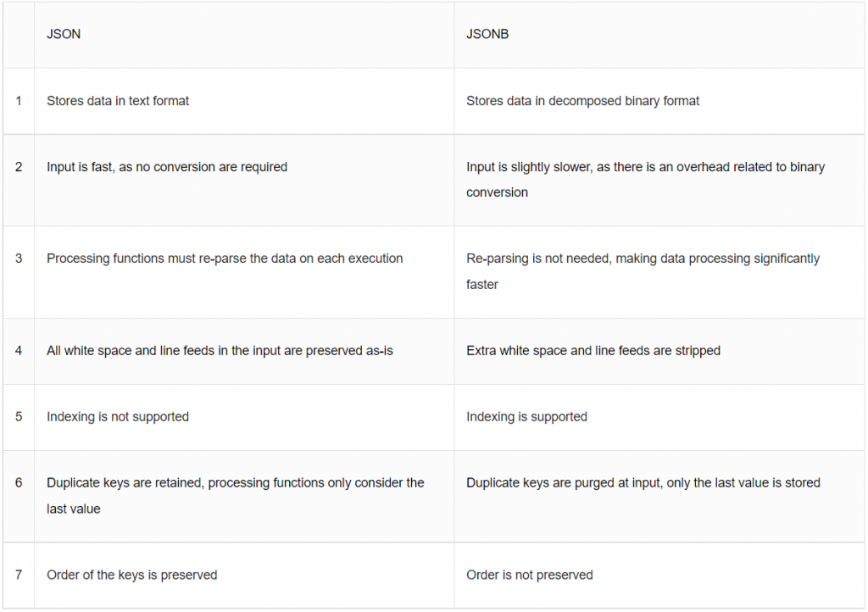Viewport: 868px width, 612px height.
Task: Select row number 2 cell
Action: click(x=19, y=167)
